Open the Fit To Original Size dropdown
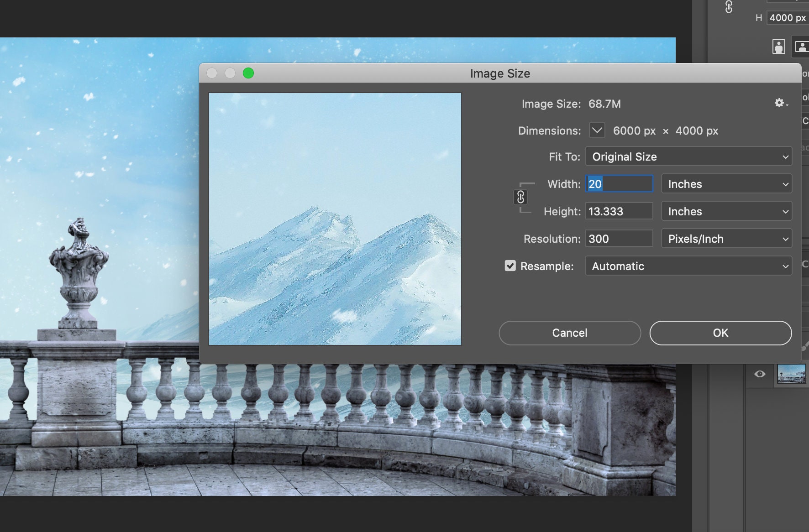This screenshot has height=532, width=809. click(x=688, y=156)
